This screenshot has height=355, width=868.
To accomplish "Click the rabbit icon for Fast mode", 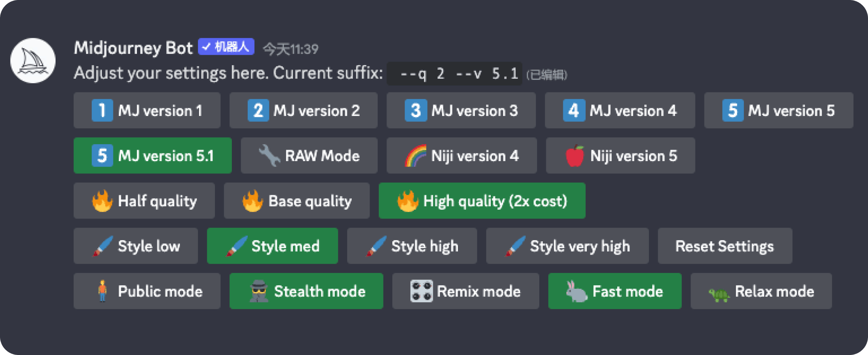I will [576, 291].
